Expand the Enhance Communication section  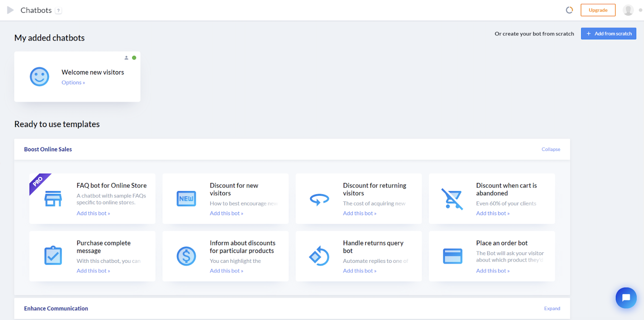tap(552, 309)
